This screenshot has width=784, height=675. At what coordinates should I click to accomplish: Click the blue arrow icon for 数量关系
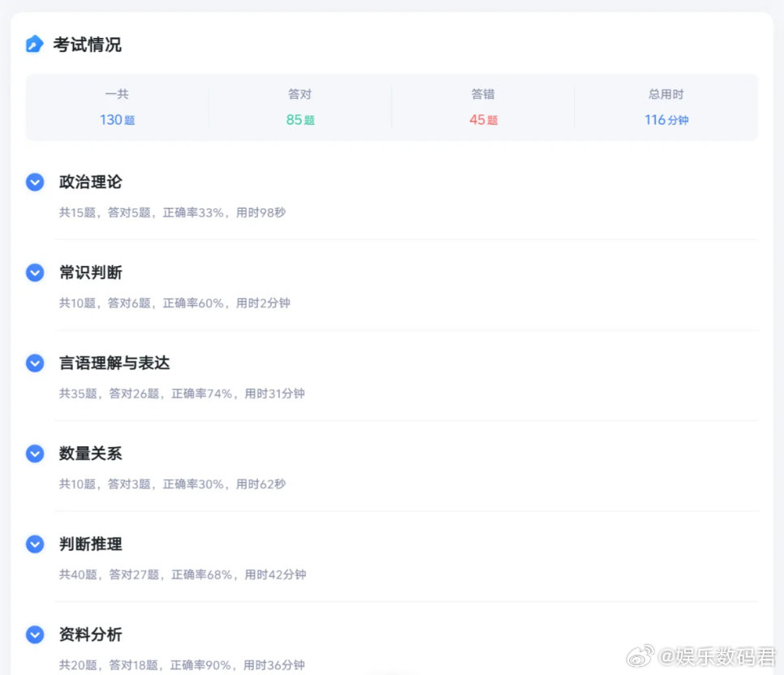[x=34, y=454]
